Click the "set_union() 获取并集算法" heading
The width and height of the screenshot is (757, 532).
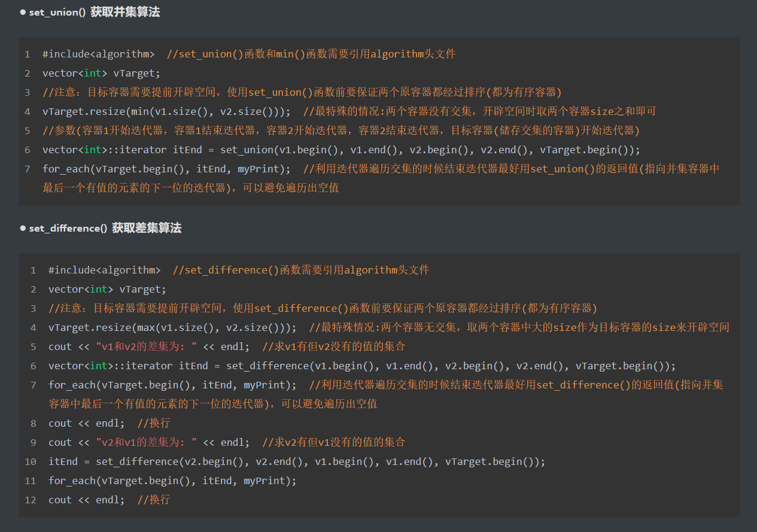[95, 12]
